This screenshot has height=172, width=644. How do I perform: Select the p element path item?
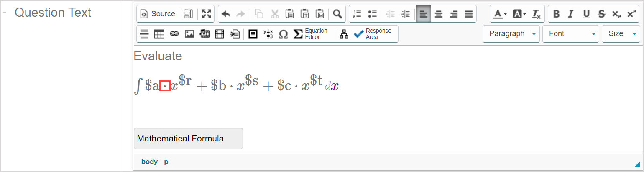pyautogui.click(x=166, y=162)
